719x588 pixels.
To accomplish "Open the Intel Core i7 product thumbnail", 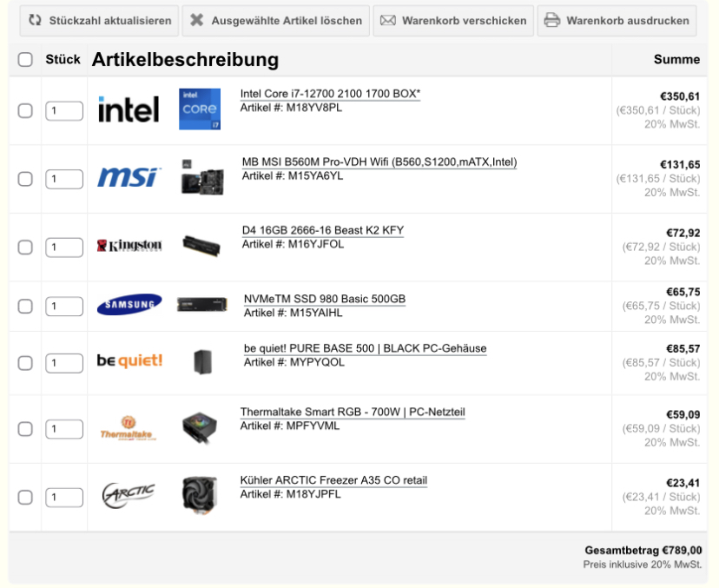I will (x=199, y=109).
